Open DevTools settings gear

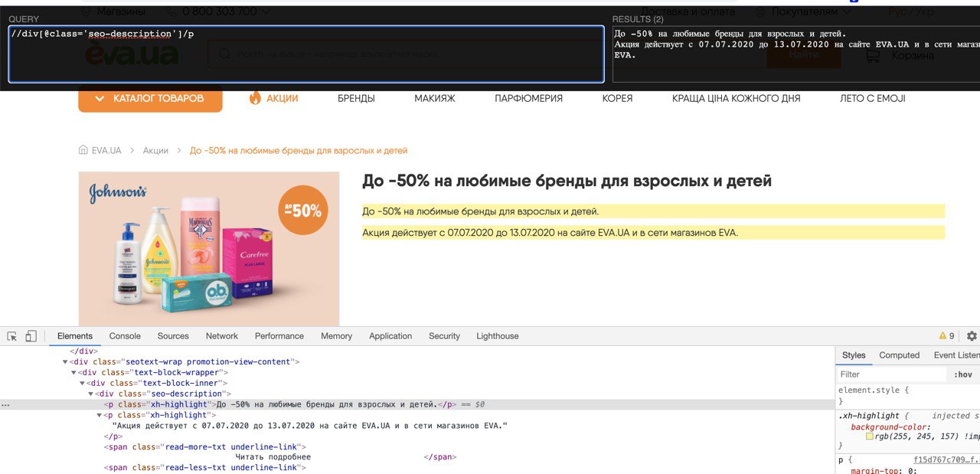(x=972, y=336)
